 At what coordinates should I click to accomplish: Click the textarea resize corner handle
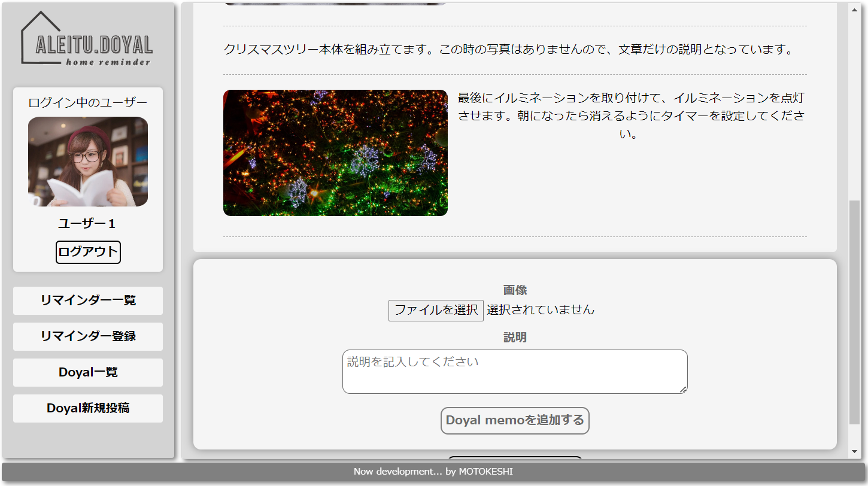[684, 390]
